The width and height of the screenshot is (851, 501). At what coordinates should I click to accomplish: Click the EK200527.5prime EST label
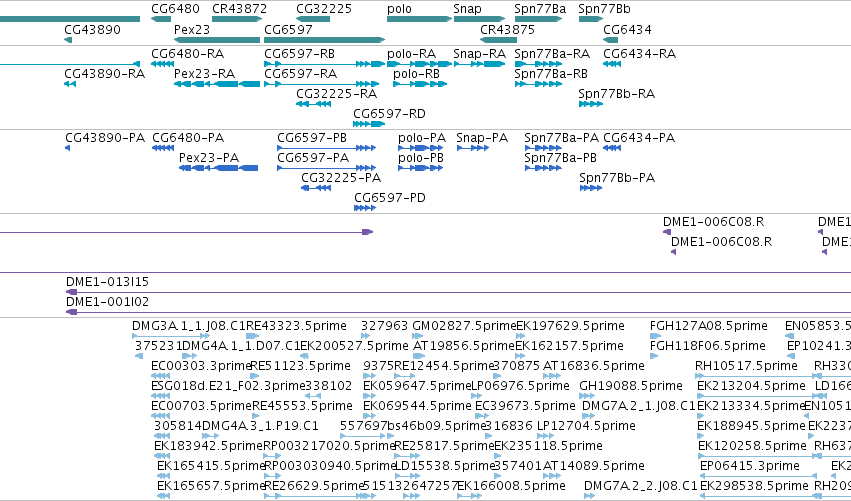[x=354, y=346]
